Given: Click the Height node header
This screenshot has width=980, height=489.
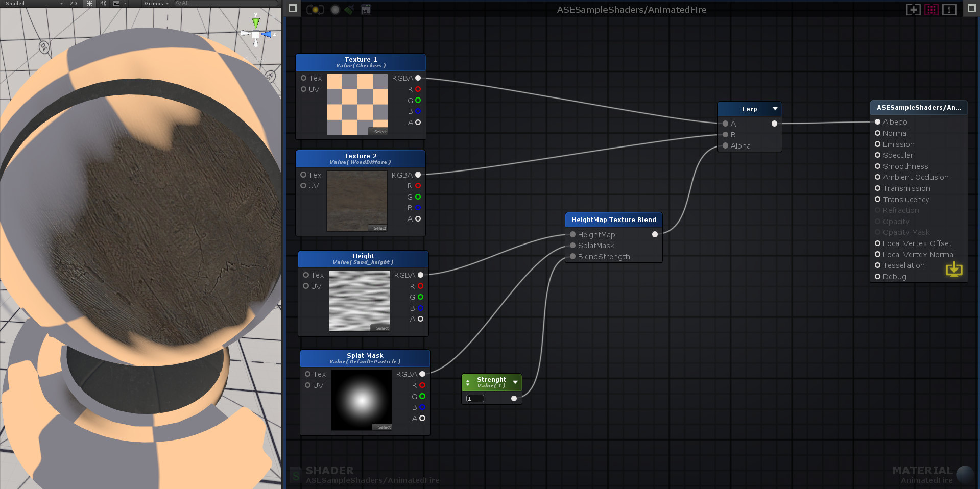Looking at the screenshot, I should (363, 259).
